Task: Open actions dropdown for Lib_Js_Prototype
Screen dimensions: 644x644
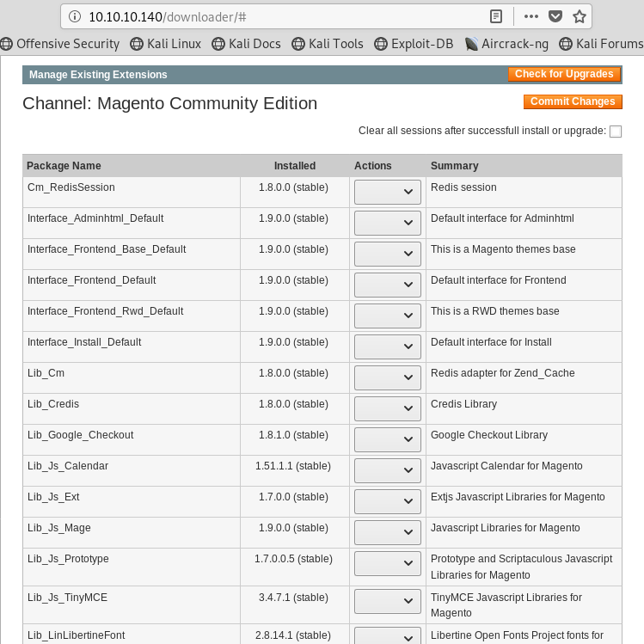Action: (x=387, y=563)
